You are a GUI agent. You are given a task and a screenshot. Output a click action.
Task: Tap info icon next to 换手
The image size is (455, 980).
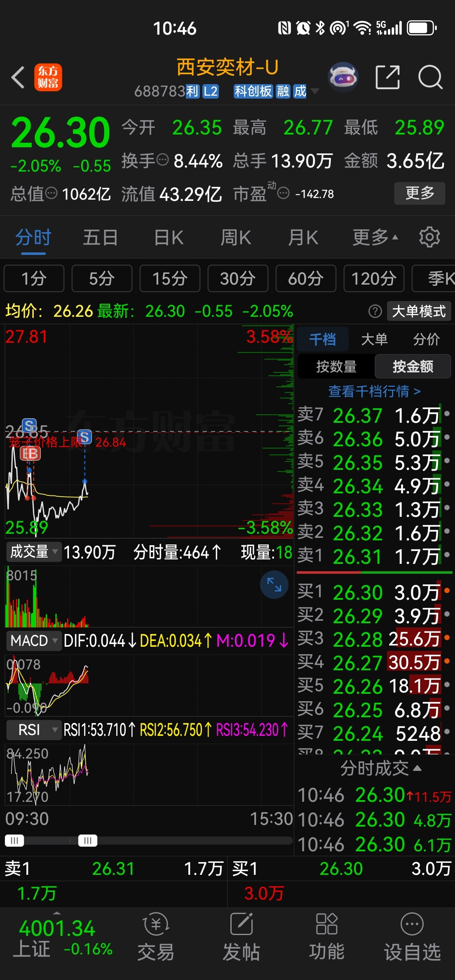[x=163, y=159]
